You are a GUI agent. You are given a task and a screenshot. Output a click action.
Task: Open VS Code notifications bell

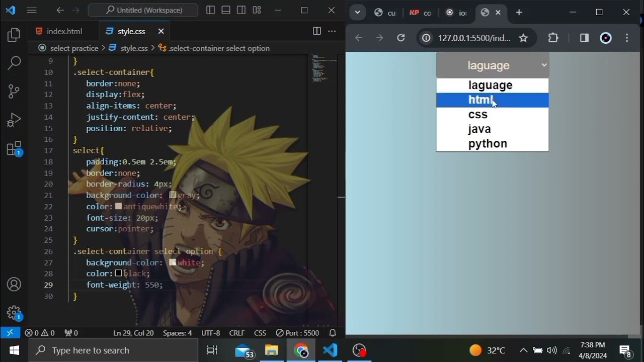[333, 333]
